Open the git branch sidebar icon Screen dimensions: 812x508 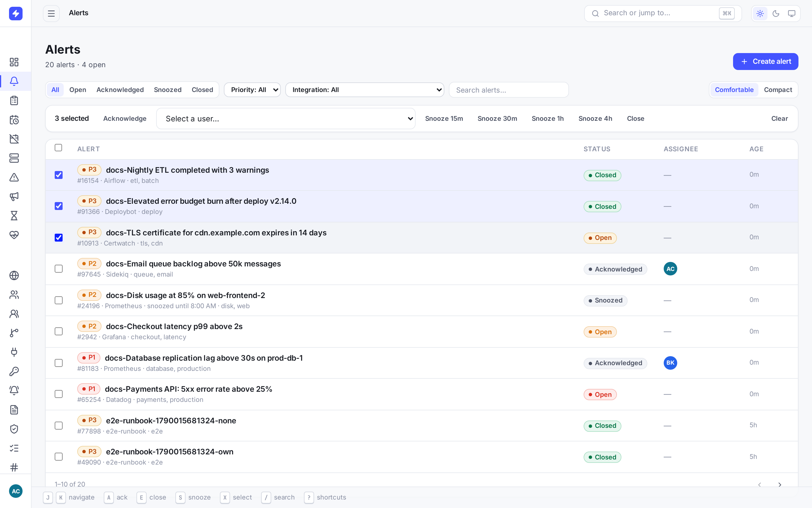(14, 333)
